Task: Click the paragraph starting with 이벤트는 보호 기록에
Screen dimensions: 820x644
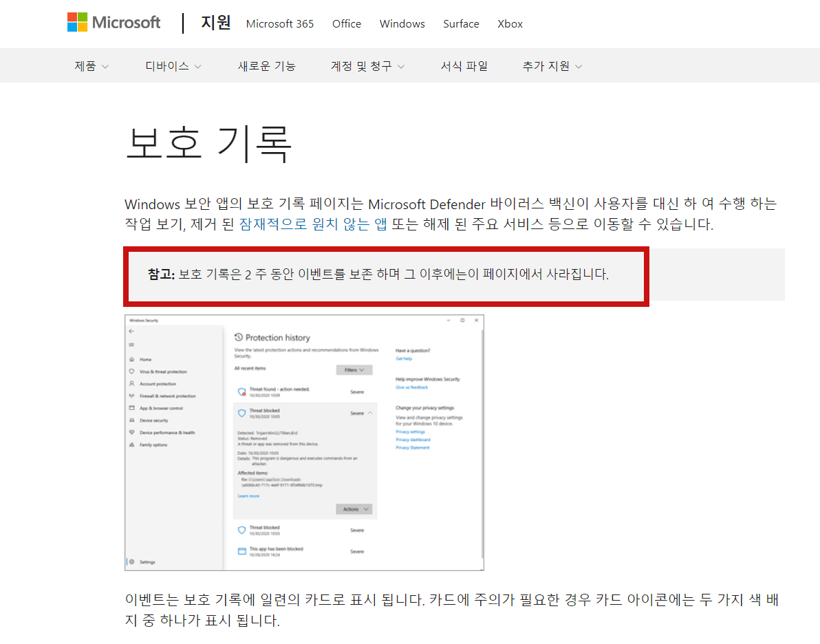Action: (x=452, y=610)
